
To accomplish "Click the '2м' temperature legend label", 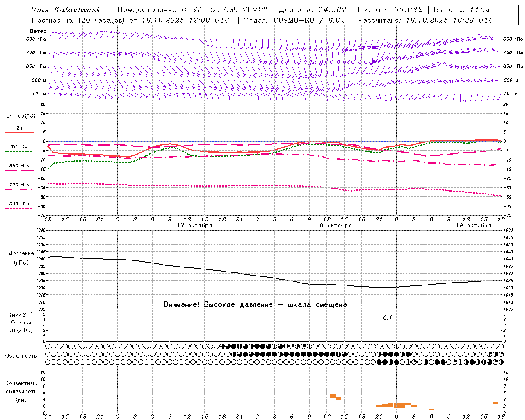I will pos(19,128).
